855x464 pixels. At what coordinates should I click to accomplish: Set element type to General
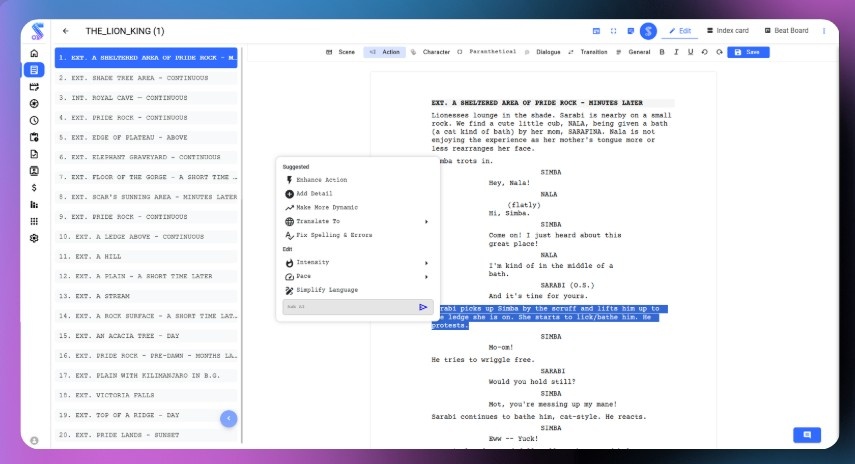tap(633, 52)
